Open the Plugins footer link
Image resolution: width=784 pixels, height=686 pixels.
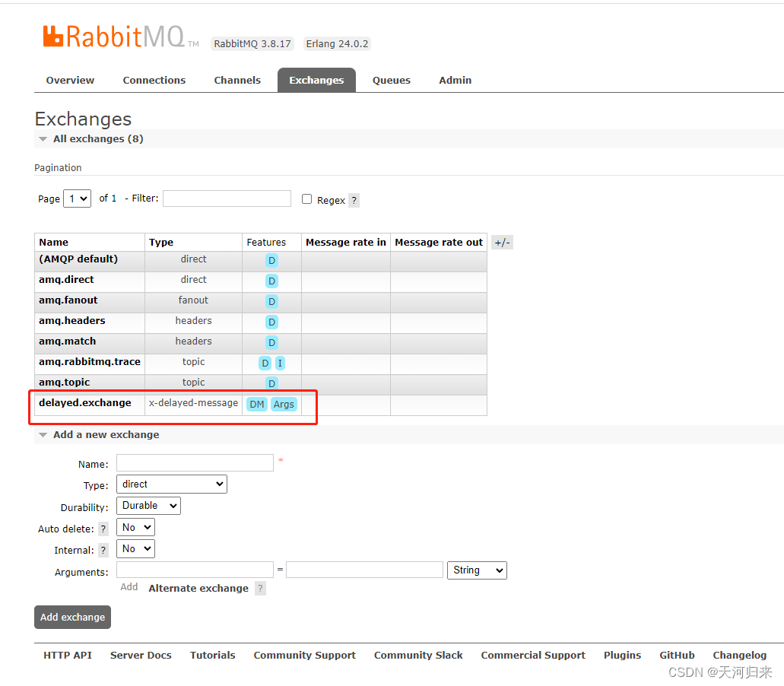click(623, 656)
